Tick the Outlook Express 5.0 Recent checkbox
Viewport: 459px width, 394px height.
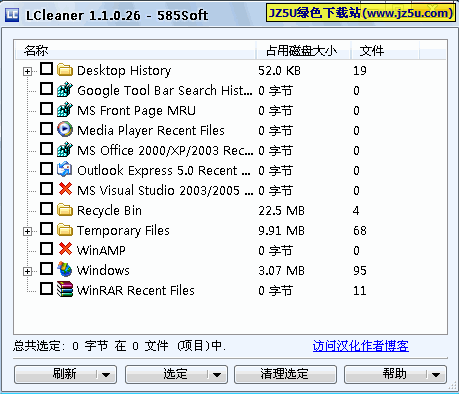(46, 169)
